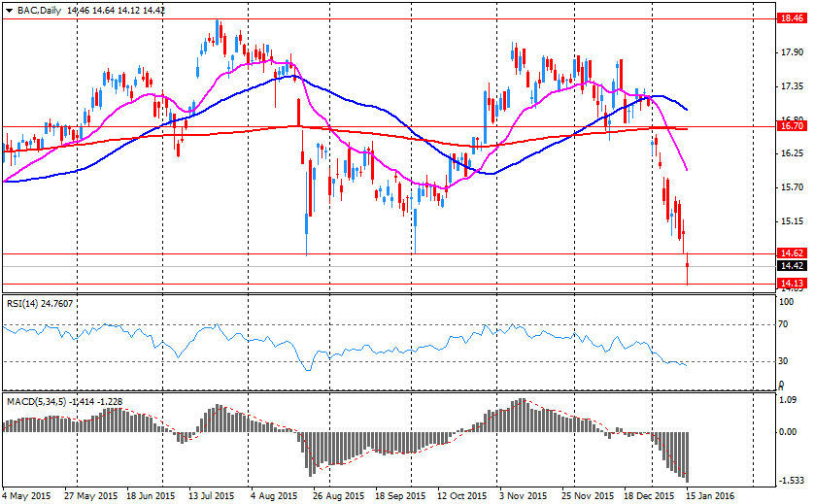Screen dimensions: 814x504
Task: Open the dropdown arrow beside BAC,Daily
Action: pos(9,9)
